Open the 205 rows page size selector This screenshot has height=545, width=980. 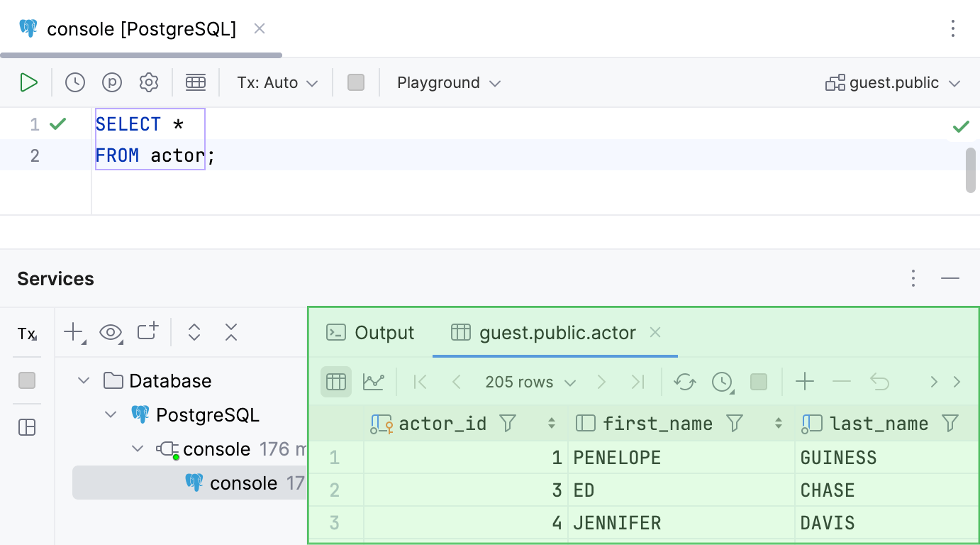[x=530, y=382]
